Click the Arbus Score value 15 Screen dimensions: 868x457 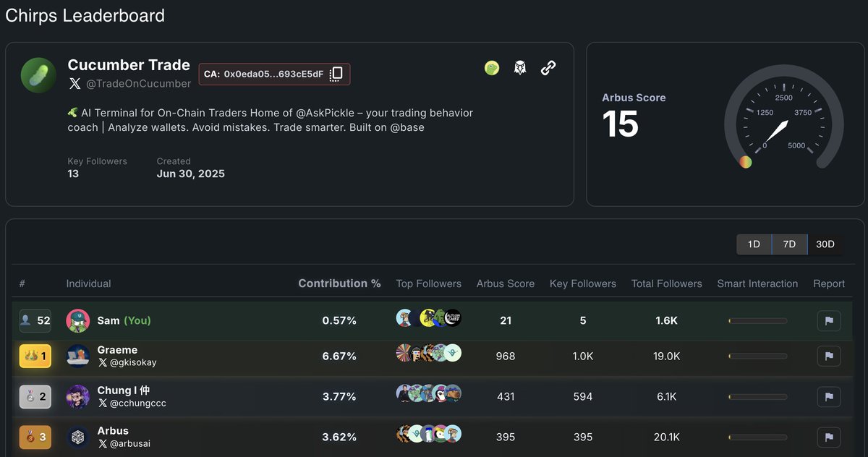[x=621, y=124]
